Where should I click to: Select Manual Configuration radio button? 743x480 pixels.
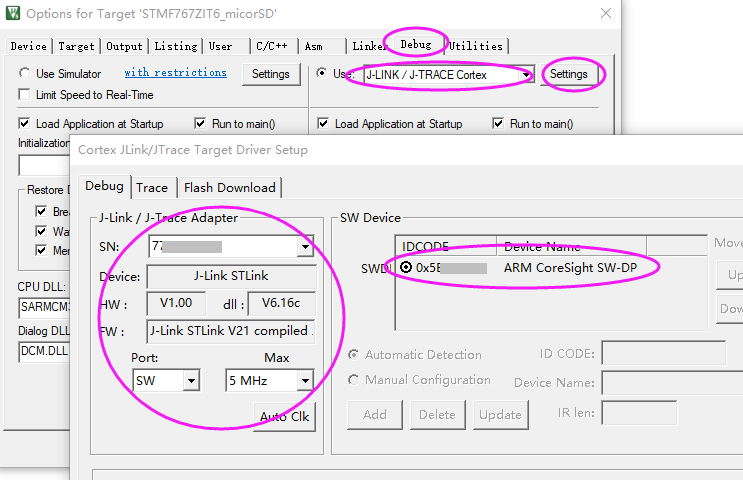point(353,380)
